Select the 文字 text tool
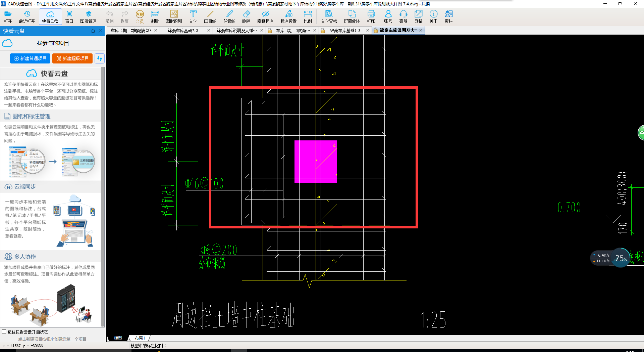This screenshot has height=352, width=644. [193, 16]
